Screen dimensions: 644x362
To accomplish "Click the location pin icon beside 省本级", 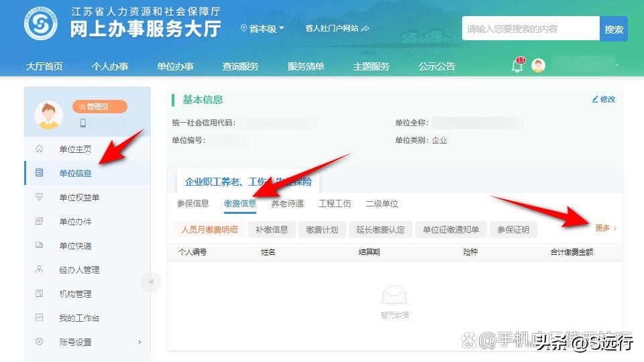I will [x=244, y=28].
